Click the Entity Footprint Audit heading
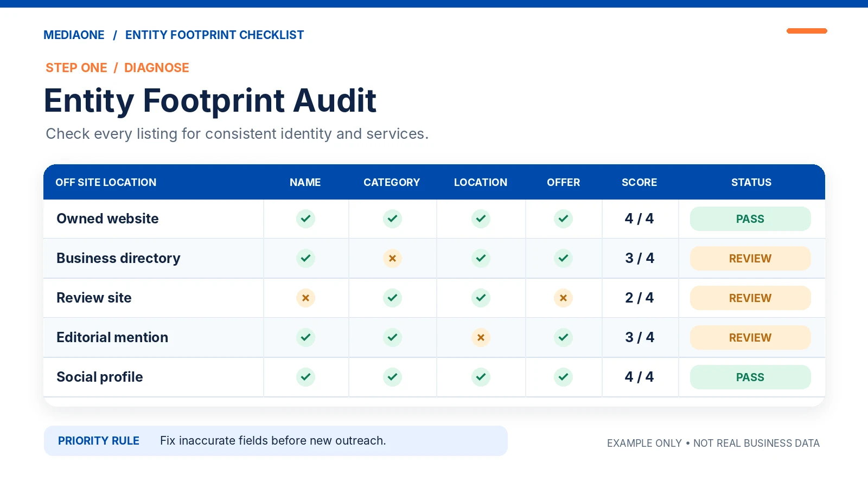 (210, 101)
